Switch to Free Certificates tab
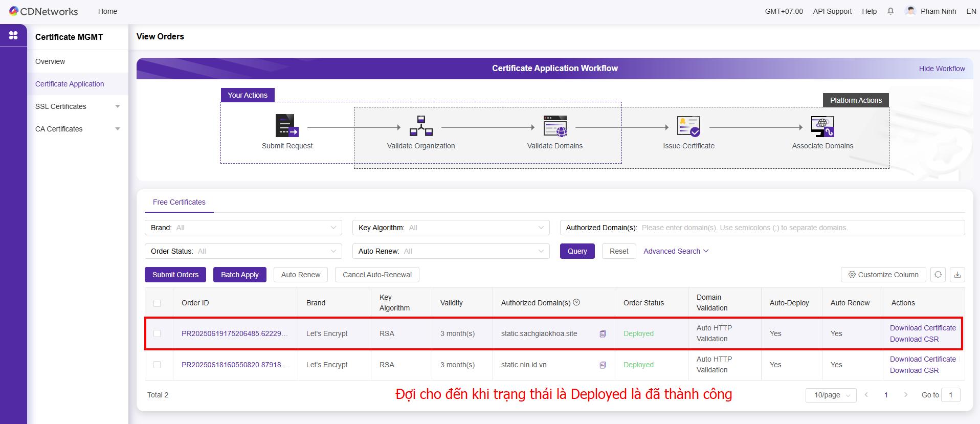This screenshot has width=980, height=424. [179, 202]
